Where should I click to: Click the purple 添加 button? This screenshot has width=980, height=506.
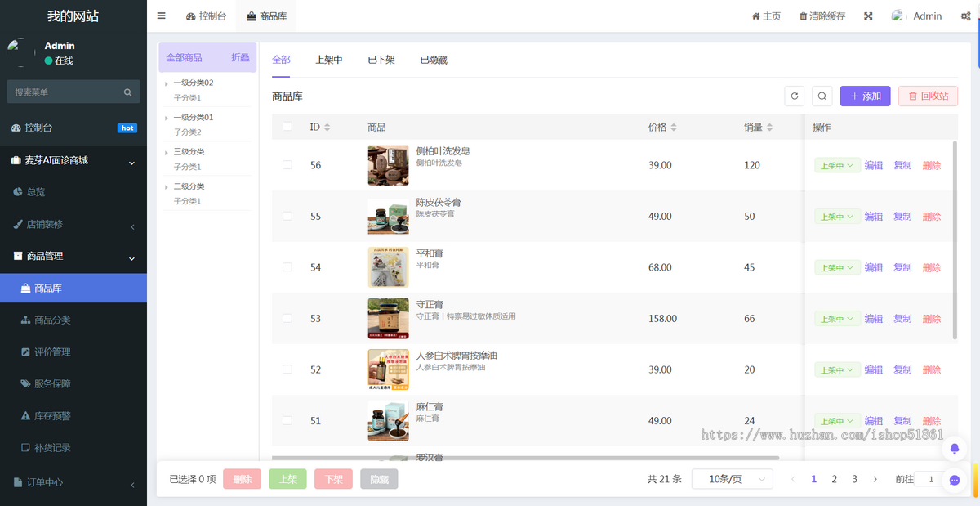[866, 96]
